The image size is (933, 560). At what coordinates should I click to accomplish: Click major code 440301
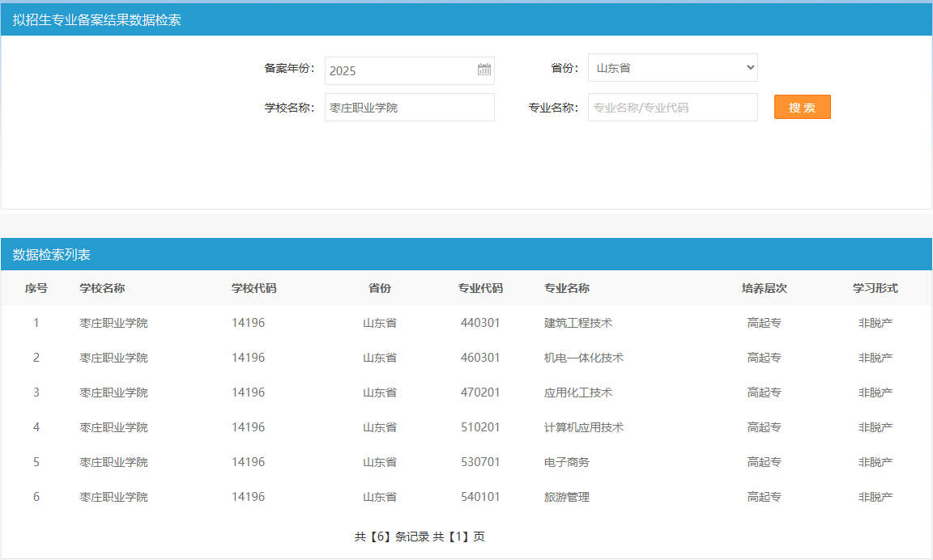click(x=480, y=323)
